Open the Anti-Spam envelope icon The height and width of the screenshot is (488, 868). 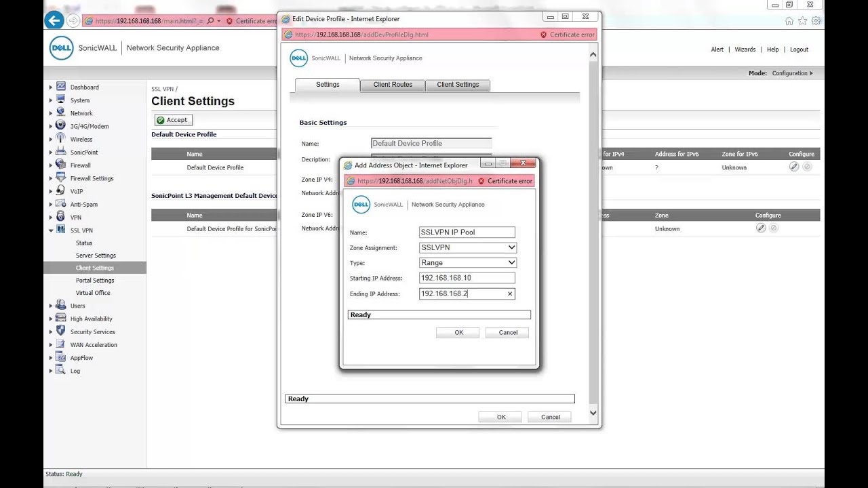pyautogui.click(x=61, y=204)
